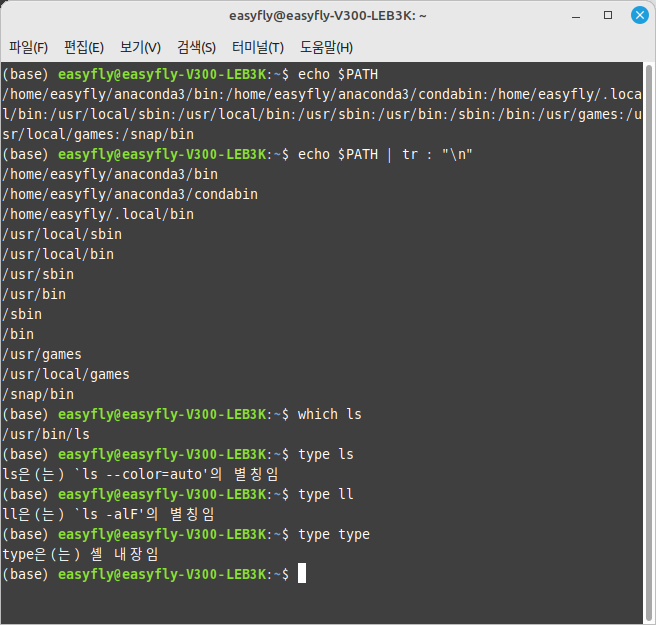The height and width of the screenshot is (625, 656).
Task: Open the 검색(S) menu
Action: pyautogui.click(x=196, y=47)
